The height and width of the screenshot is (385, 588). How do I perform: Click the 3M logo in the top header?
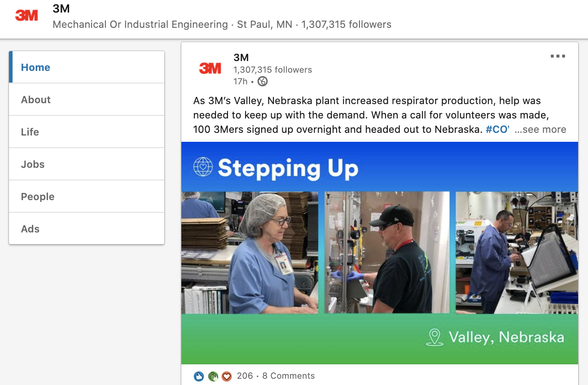click(26, 16)
